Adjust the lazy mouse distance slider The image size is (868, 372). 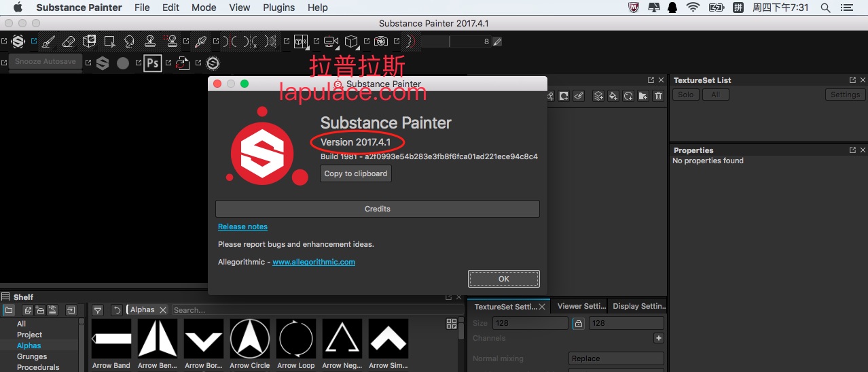click(x=456, y=41)
